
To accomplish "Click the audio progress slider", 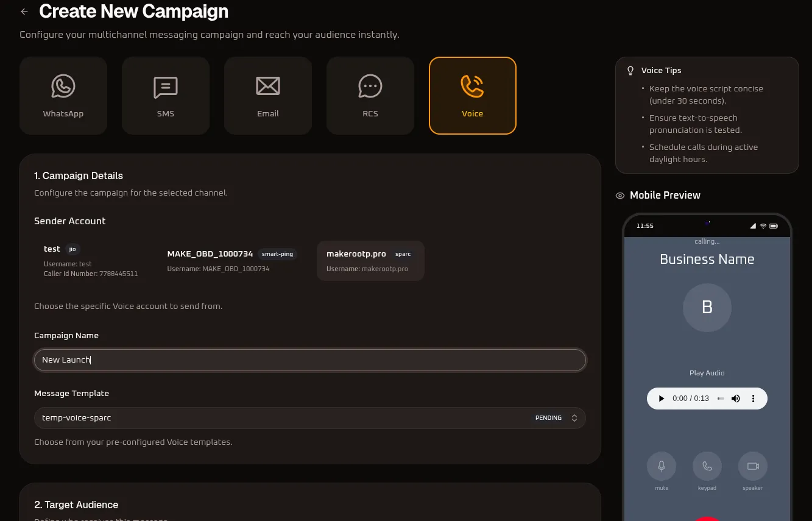I will click(x=721, y=399).
